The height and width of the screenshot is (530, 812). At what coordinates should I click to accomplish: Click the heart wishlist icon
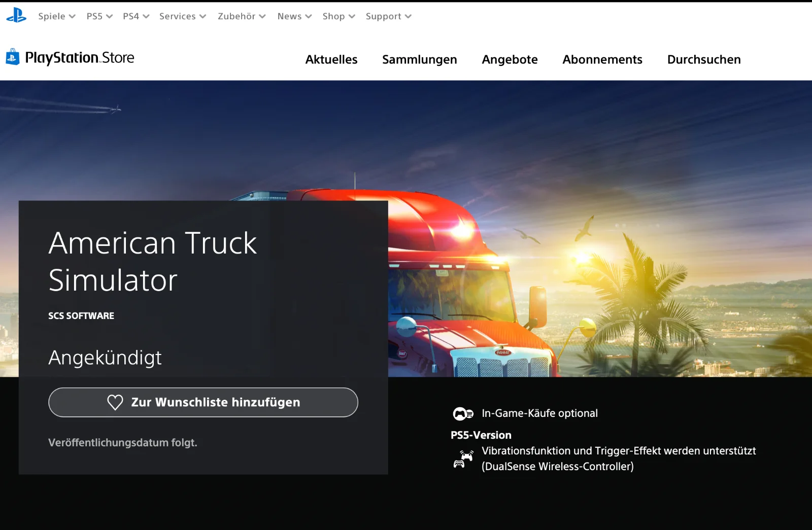click(x=115, y=402)
